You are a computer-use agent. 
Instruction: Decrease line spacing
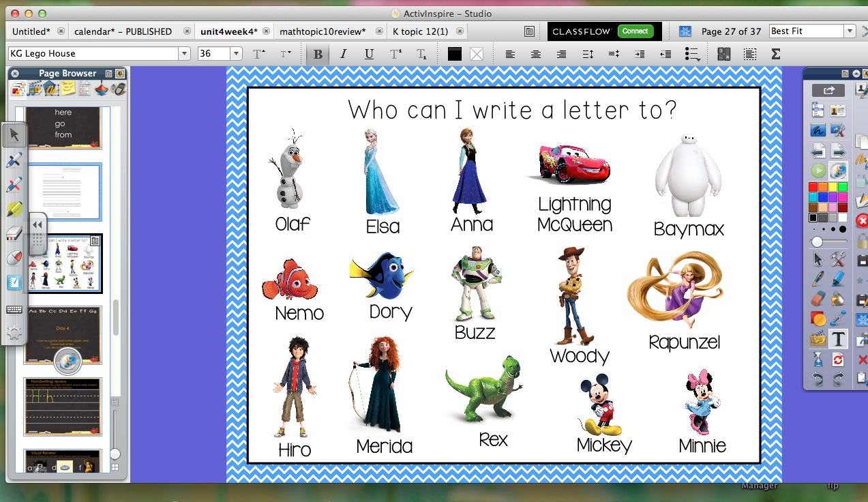point(614,54)
